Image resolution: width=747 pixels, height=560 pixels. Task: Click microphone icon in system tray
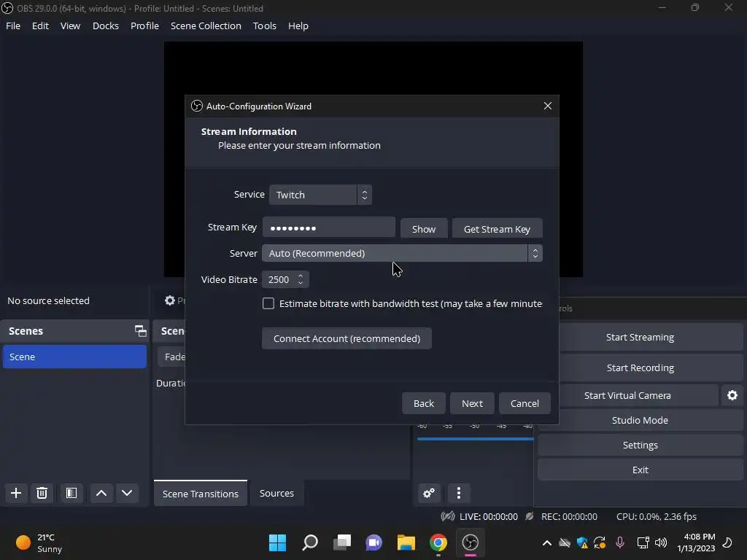point(620,542)
